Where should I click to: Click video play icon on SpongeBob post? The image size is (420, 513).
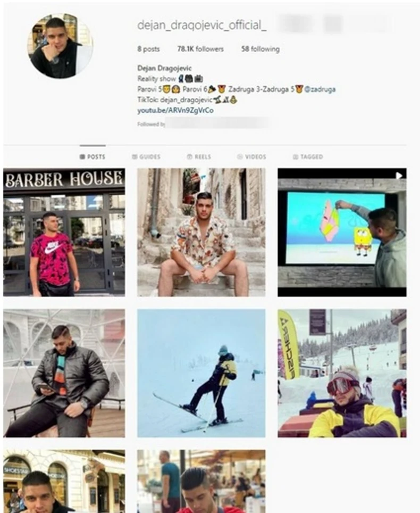(x=399, y=176)
